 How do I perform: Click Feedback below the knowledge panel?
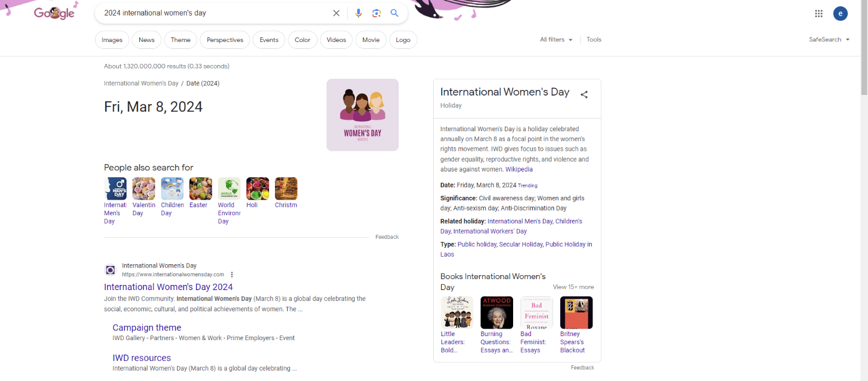582,368
